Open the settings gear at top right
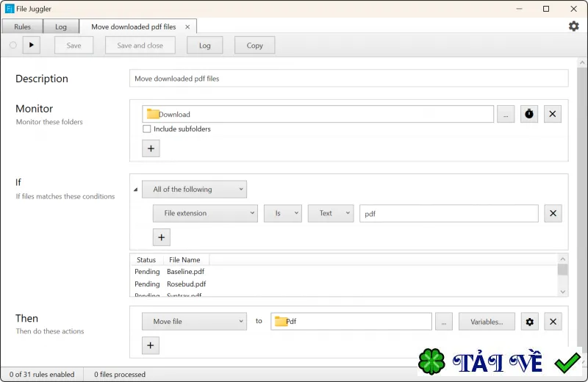The image size is (588, 382). tap(573, 26)
